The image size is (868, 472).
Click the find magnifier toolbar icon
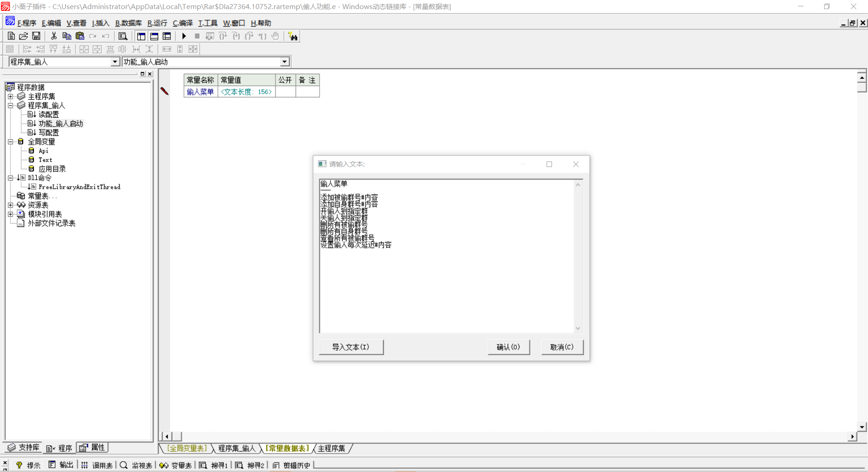click(x=123, y=36)
